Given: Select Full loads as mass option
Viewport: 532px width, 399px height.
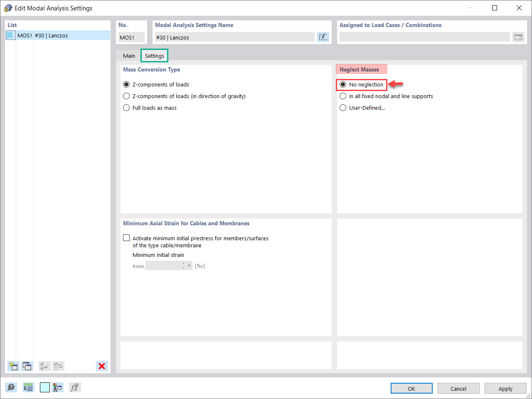Looking at the screenshot, I should coord(126,108).
